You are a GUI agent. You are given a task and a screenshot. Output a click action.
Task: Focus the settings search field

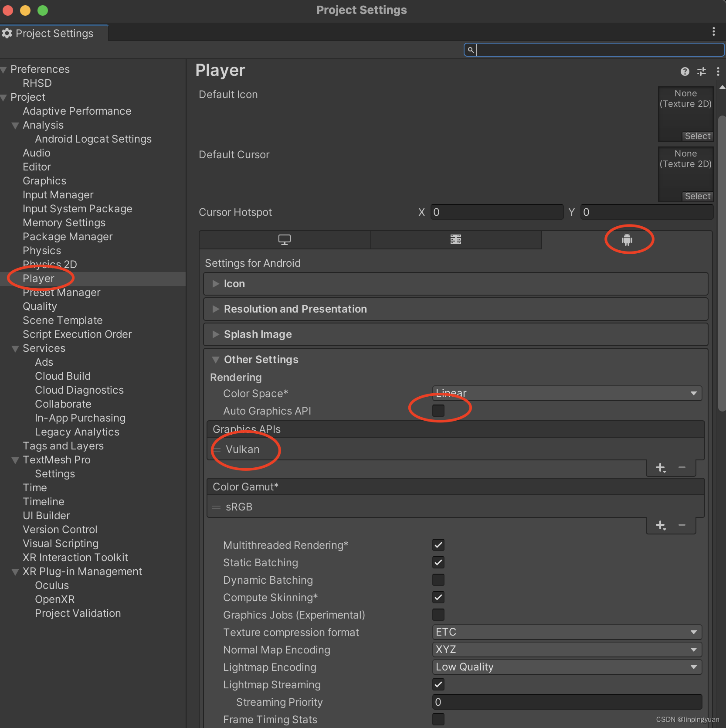point(594,50)
